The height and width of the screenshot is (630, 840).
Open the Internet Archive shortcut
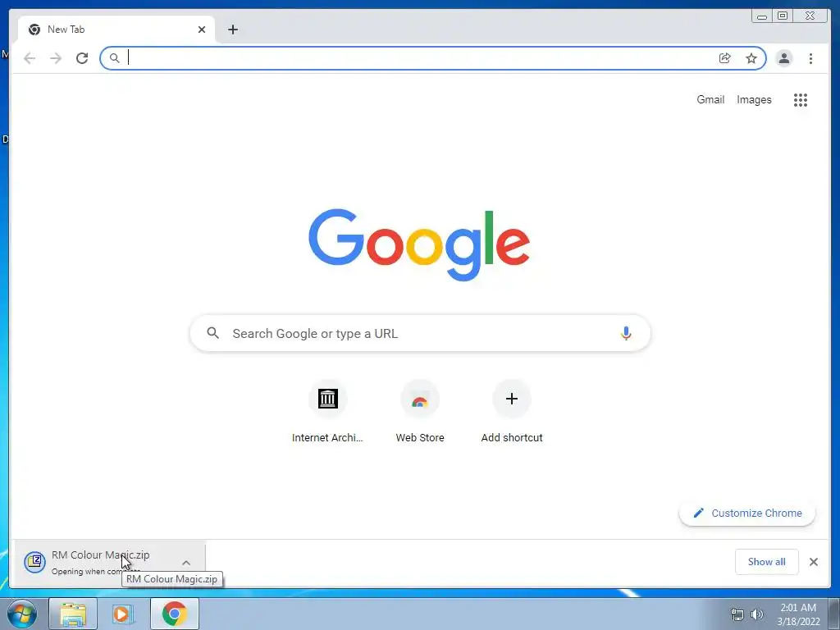pos(327,412)
